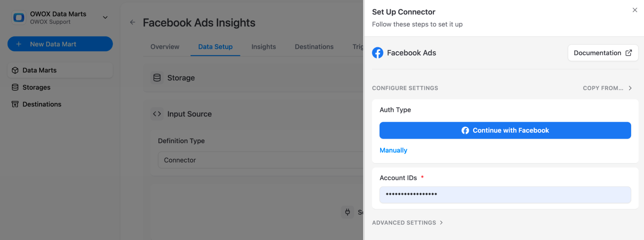Click the Input Source code brackets icon
This screenshot has height=240, width=644.
(x=157, y=114)
